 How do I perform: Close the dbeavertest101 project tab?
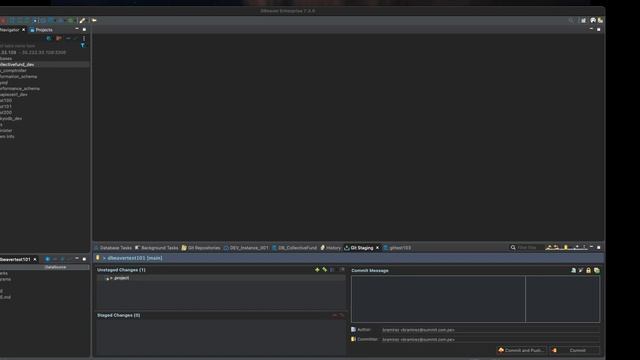click(35, 259)
